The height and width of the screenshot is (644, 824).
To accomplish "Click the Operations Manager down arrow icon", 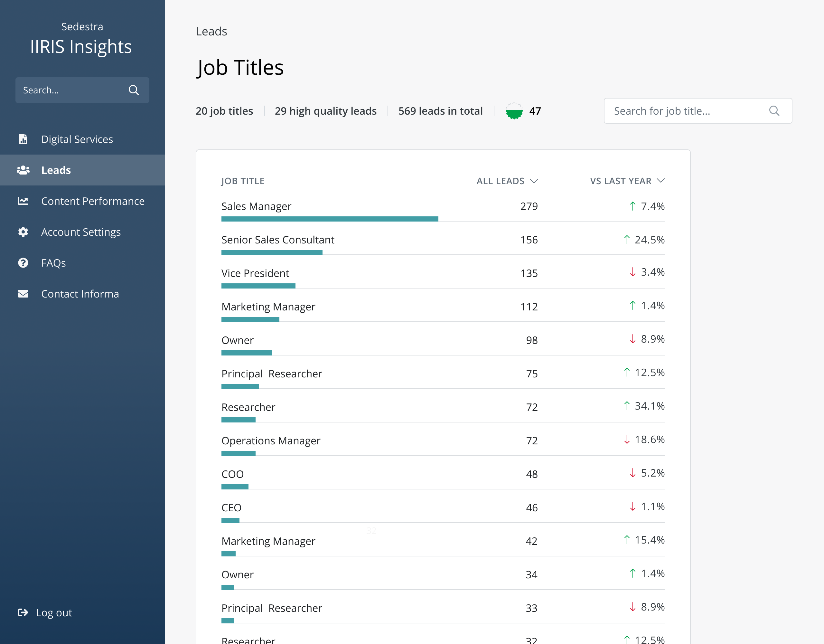I will 627,440.
